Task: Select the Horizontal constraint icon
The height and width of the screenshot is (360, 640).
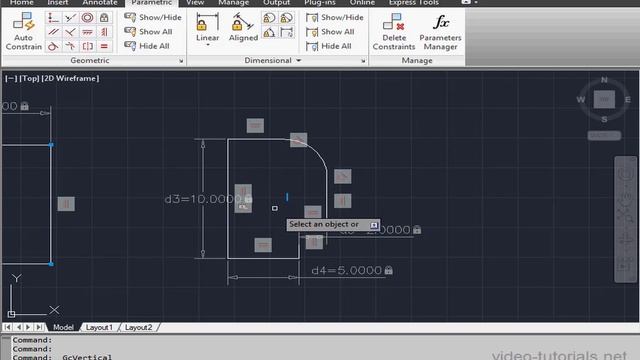Action: [x=87, y=32]
